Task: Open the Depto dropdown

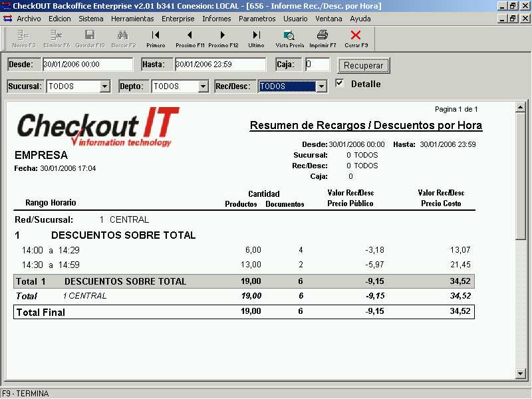Action: pyautogui.click(x=203, y=86)
